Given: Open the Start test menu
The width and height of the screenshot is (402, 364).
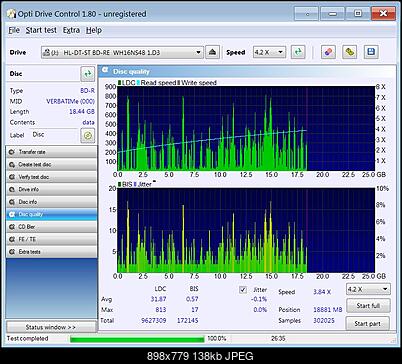Looking at the screenshot, I should (x=41, y=30).
